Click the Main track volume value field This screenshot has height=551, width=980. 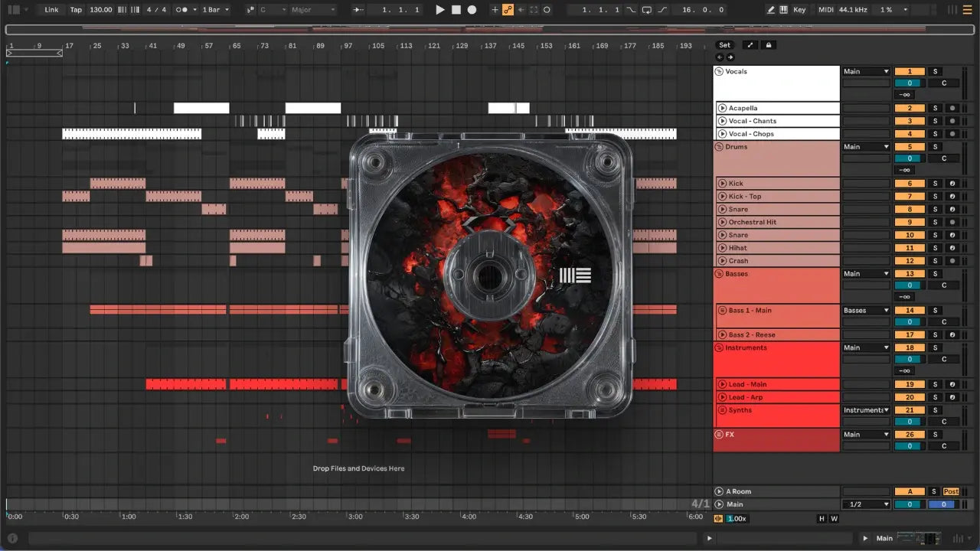(909, 504)
